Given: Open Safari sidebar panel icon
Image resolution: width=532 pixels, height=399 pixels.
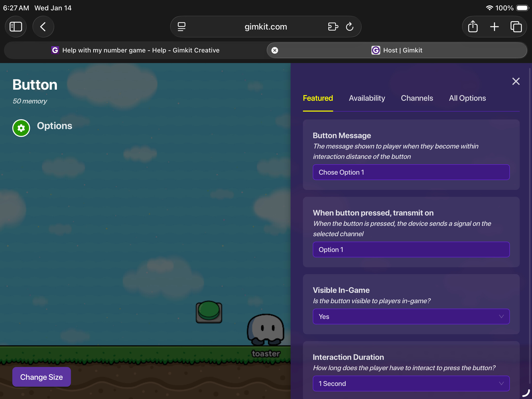Looking at the screenshot, I should (x=16, y=27).
